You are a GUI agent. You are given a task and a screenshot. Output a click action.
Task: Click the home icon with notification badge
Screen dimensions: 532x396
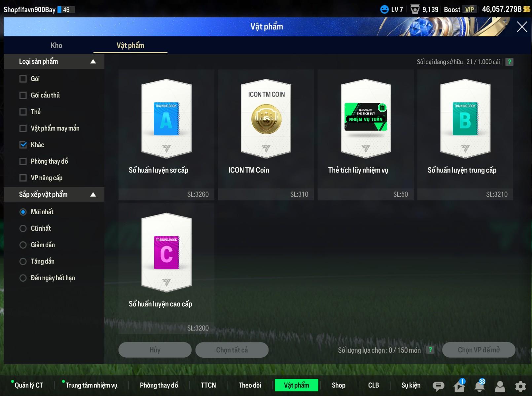click(459, 386)
